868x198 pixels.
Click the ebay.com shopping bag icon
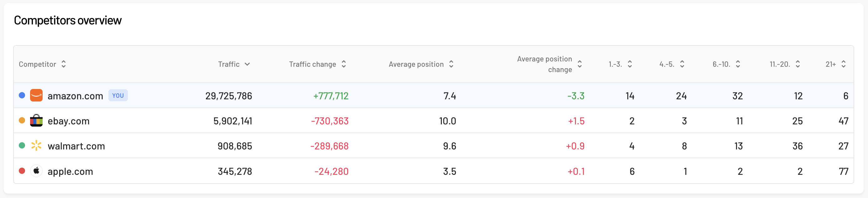click(x=36, y=121)
